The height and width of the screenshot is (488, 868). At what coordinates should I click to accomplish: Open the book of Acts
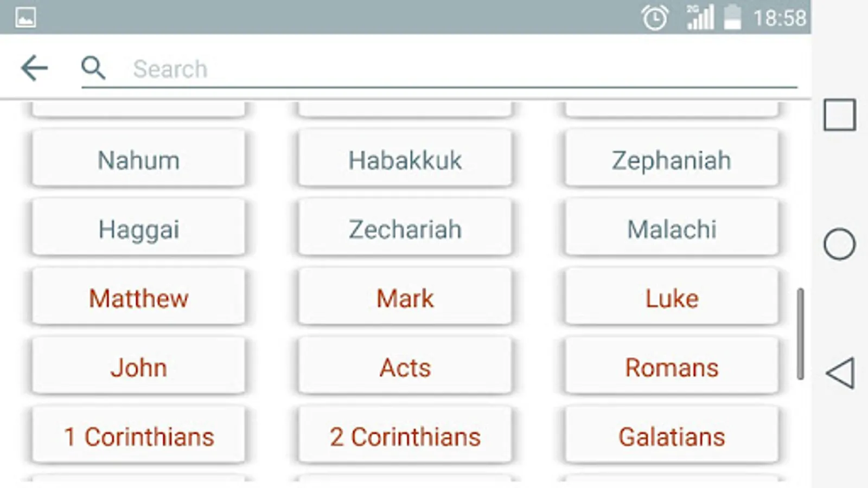405,367
